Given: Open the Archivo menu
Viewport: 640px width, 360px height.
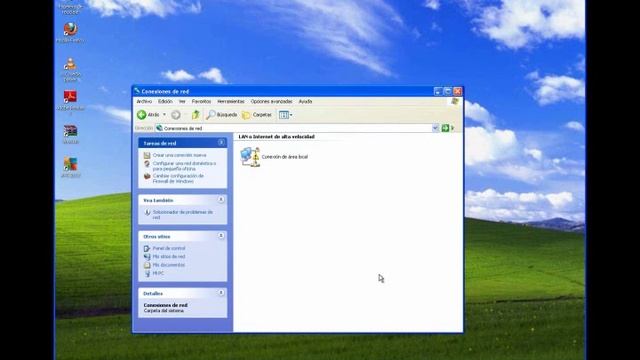Looking at the screenshot, I should point(144,101).
